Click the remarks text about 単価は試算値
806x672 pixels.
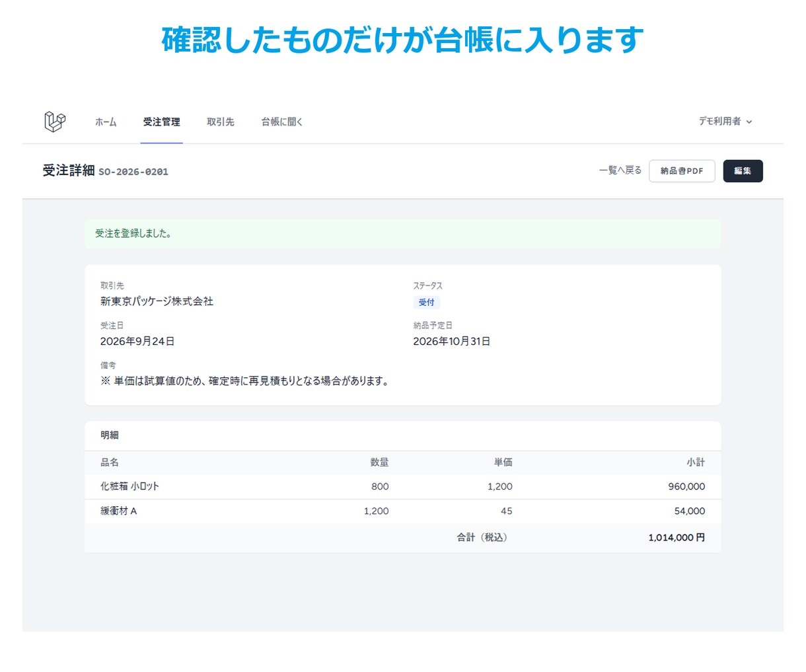tap(245, 381)
